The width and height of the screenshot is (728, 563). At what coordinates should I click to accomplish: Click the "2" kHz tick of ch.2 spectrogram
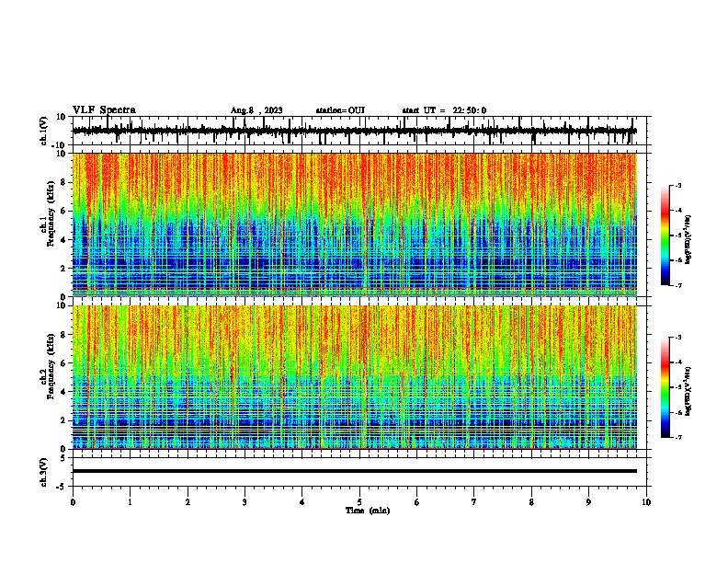coord(63,420)
